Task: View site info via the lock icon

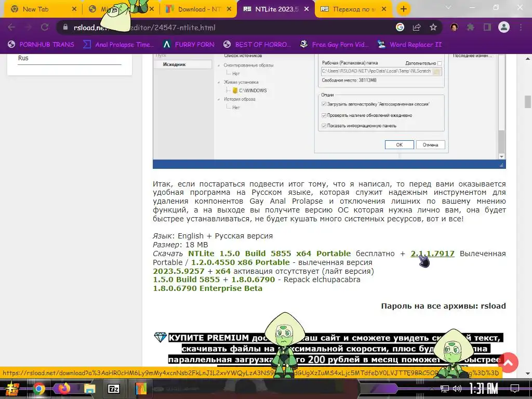Action: 65,27
